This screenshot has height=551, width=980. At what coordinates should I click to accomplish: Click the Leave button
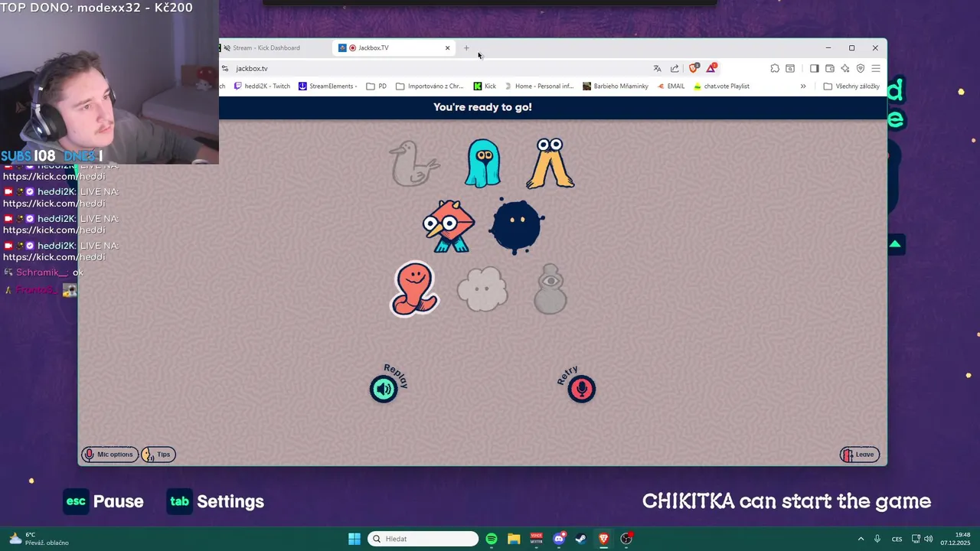[860, 455]
